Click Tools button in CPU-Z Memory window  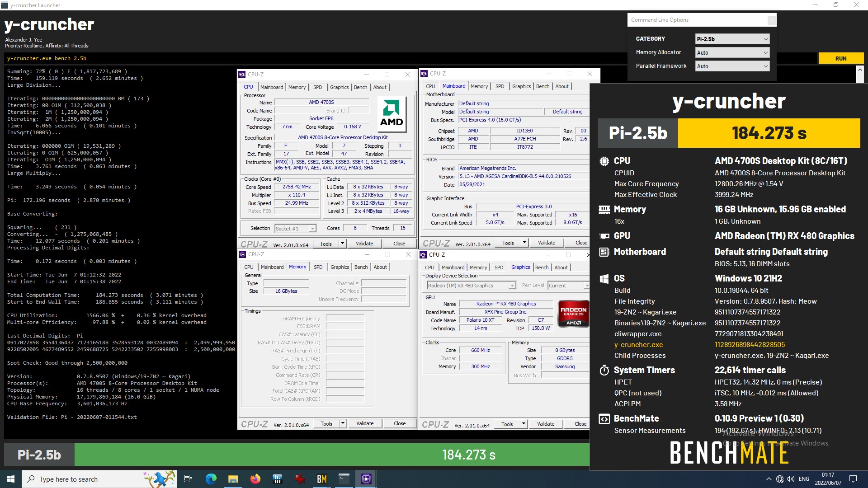coord(326,423)
